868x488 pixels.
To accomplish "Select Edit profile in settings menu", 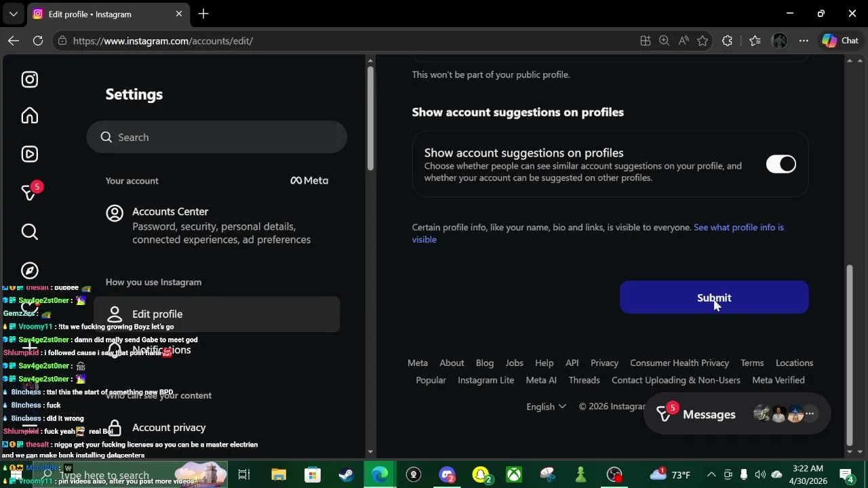I will click(x=216, y=314).
